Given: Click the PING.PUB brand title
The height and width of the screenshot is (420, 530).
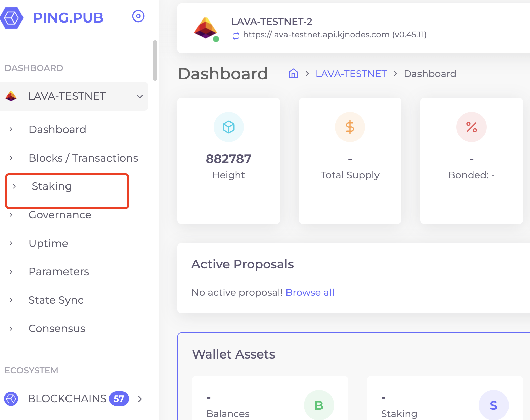Looking at the screenshot, I should (x=68, y=18).
